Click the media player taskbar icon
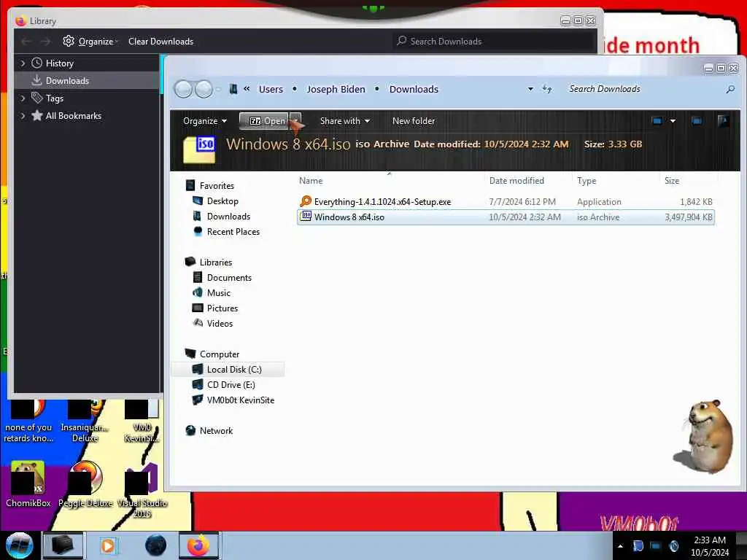The image size is (747, 560). 108,545
